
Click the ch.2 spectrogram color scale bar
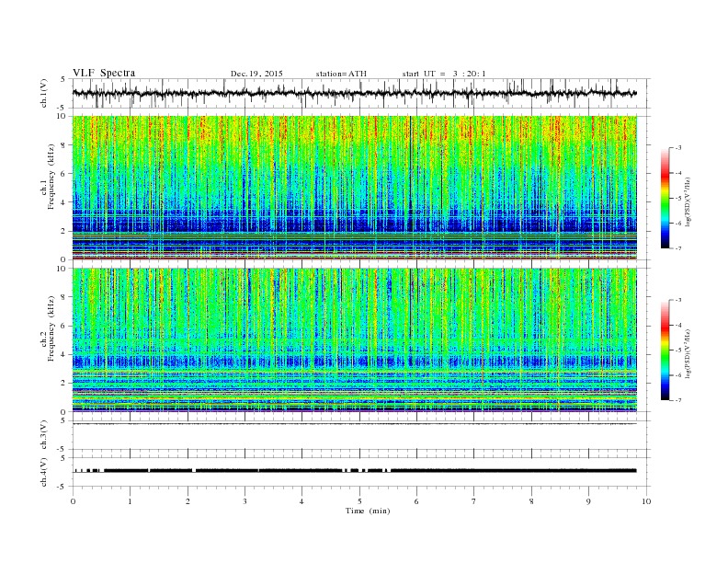coord(665,350)
